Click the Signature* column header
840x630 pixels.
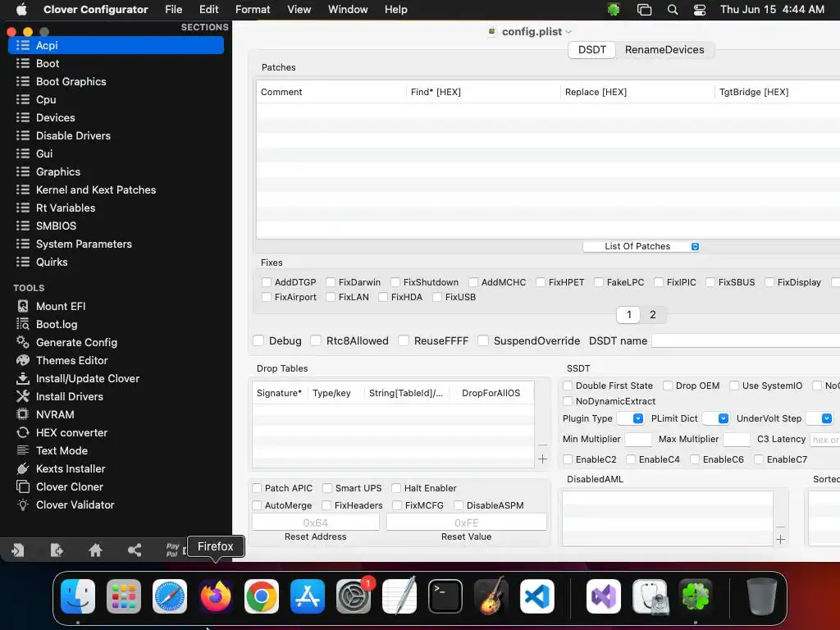coord(280,393)
